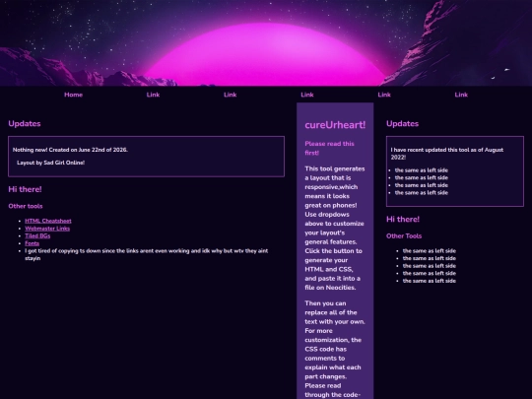Select 'Hi there!' heading above lowercase 'Other tools'

(25, 189)
